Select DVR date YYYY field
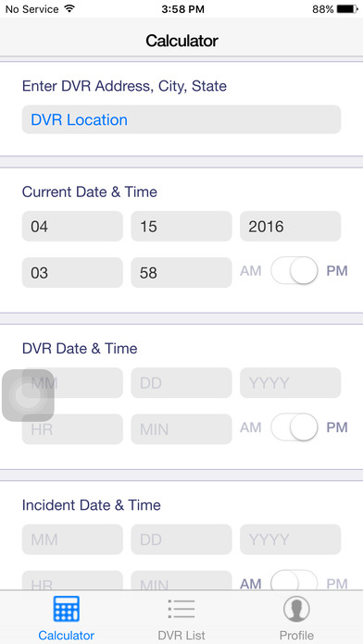The image size is (363, 644). 290,383
